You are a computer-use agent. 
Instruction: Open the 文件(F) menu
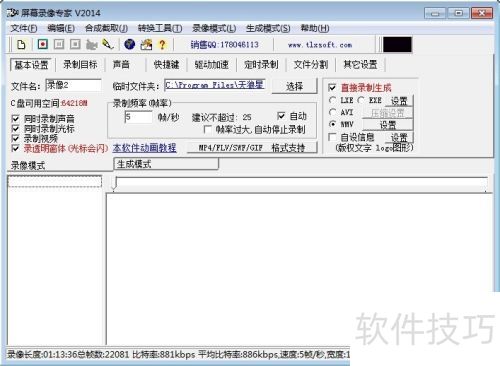click(x=24, y=28)
